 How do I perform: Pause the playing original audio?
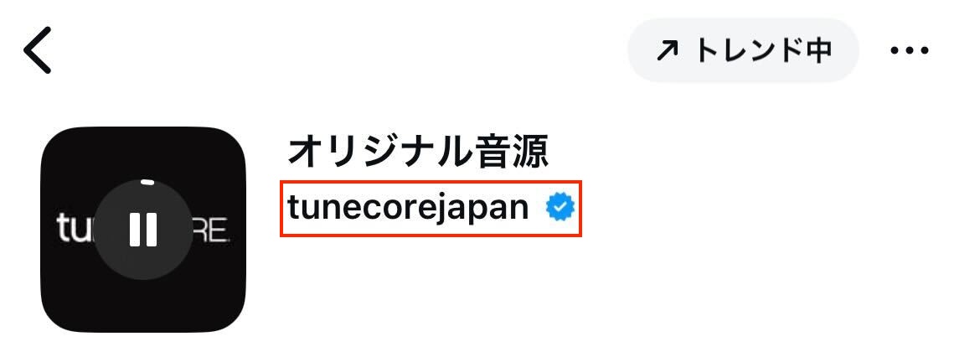(143, 230)
